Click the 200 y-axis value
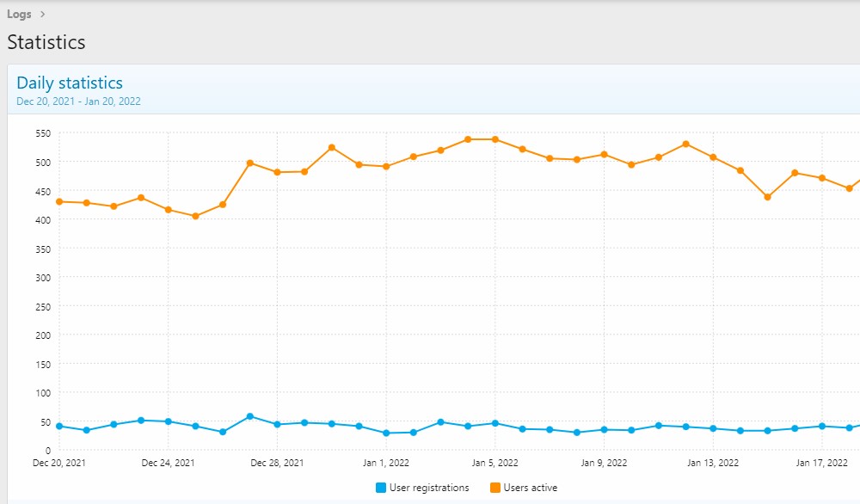Viewport: 860px width, 504px height. (x=43, y=335)
